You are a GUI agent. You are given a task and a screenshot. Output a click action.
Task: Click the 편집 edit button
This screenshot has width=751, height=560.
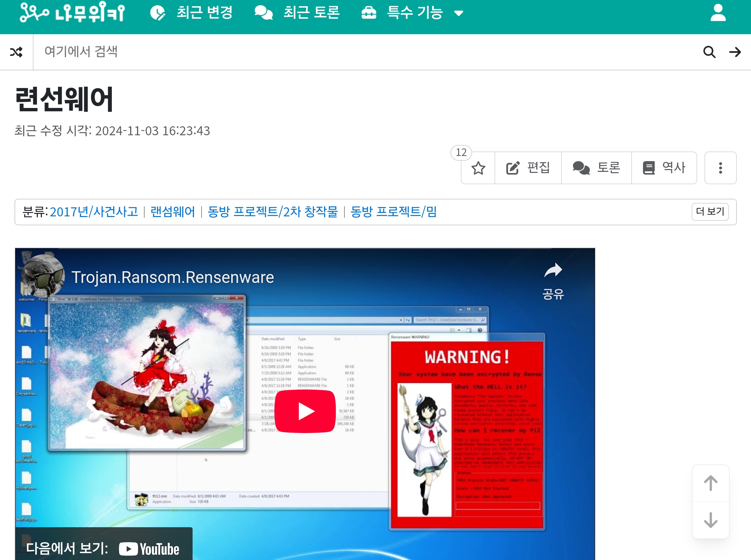(x=528, y=168)
